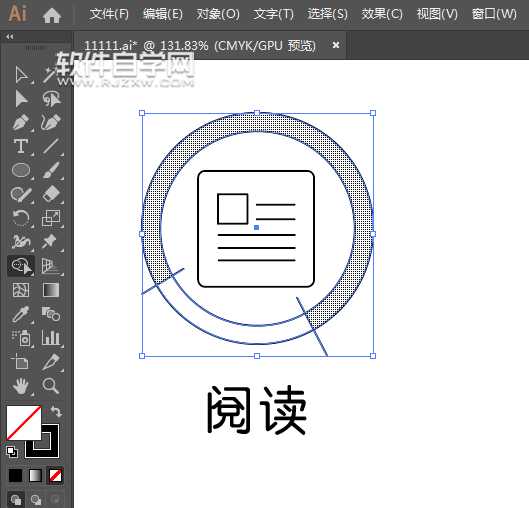Viewport: 529px width, 508px height.
Task: Select the Pen tool
Action: (x=21, y=122)
